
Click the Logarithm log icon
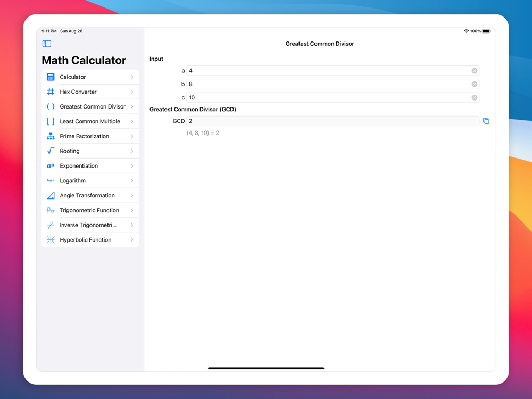pos(51,180)
